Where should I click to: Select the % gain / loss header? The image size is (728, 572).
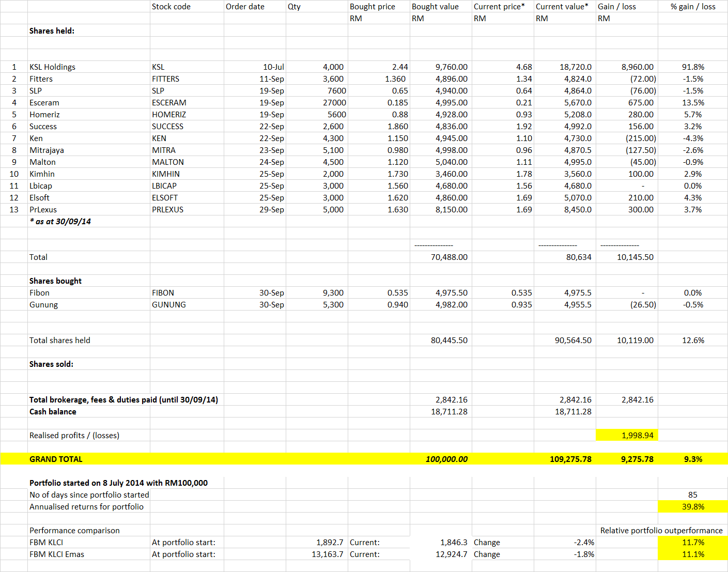pos(693,6)
